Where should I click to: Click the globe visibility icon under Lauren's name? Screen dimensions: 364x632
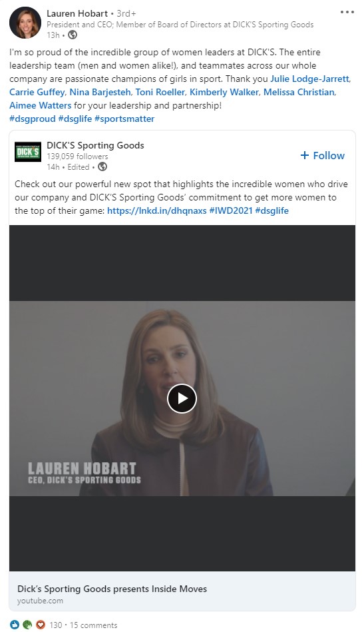(x=73, y=35)
